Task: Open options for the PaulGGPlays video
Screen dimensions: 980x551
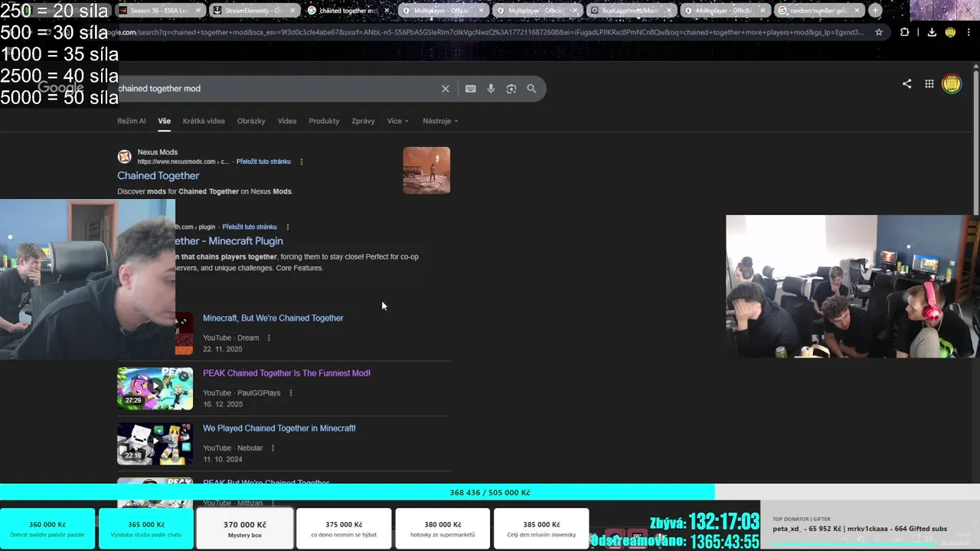Action: [290, 393]
